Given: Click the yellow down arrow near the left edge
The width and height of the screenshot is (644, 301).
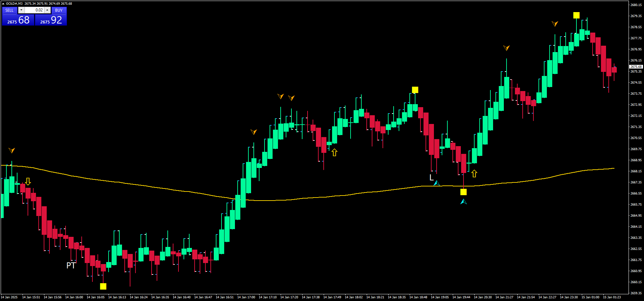Looking at the screenshot, I should click(x=28, y=182).
